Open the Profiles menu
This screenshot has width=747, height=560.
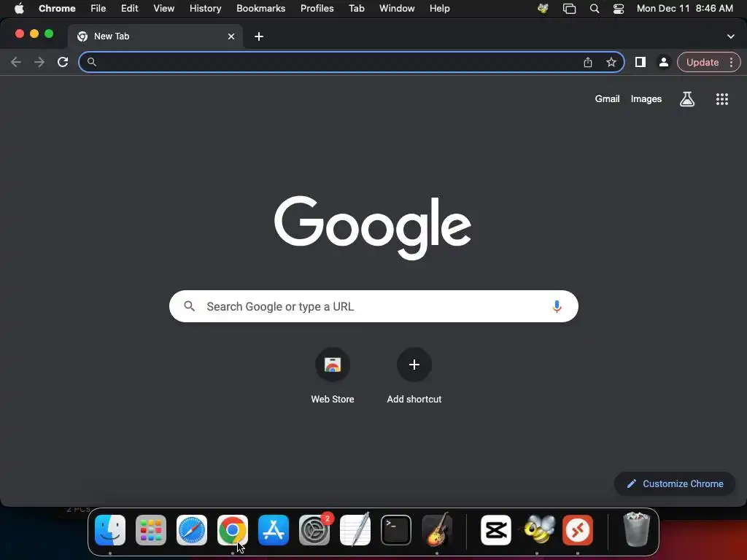pyautogui.click(x=317, y=9)
